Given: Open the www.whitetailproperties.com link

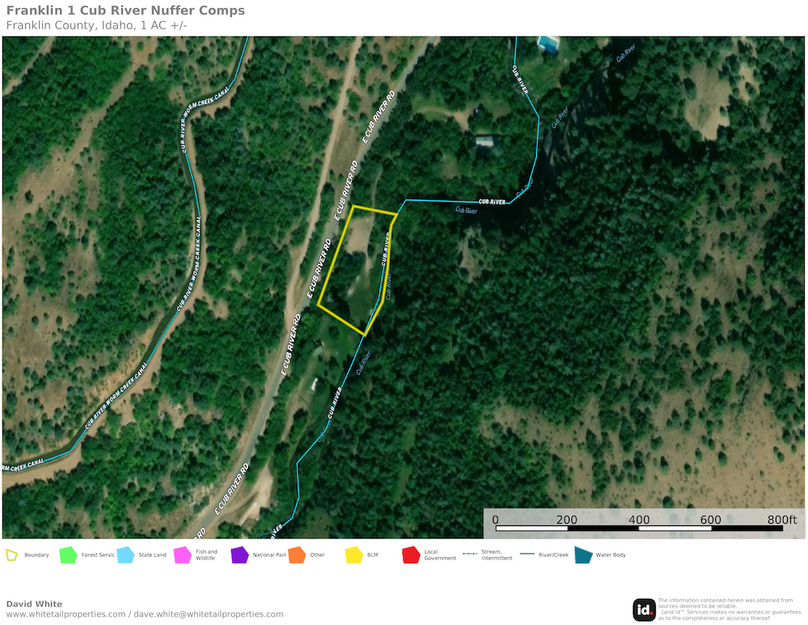Looking at the screenshot, I should [x=66, y=614].
